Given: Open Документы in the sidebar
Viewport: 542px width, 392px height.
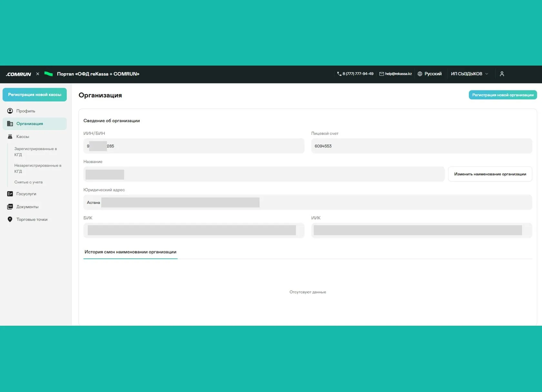Looking at the screenshot, I should (35, 207).
